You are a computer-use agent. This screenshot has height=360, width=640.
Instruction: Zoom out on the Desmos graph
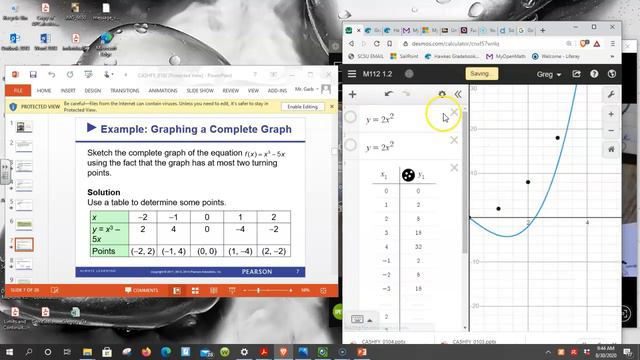click(611, 131)
